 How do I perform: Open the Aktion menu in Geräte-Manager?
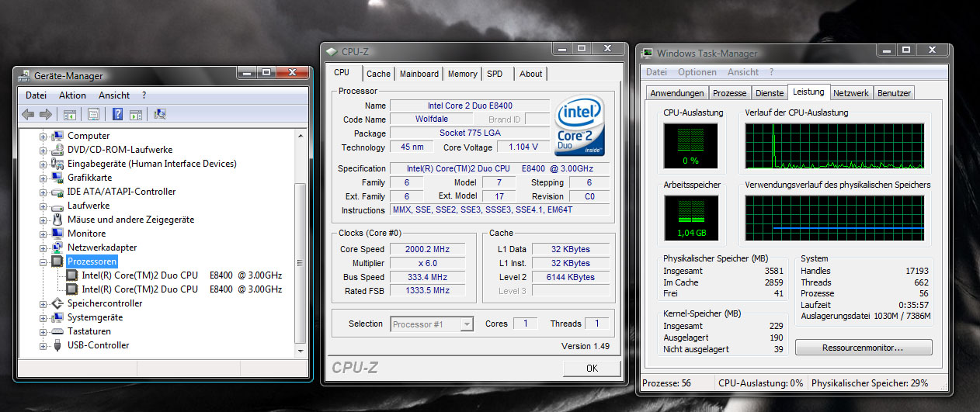tap(72, 95)
